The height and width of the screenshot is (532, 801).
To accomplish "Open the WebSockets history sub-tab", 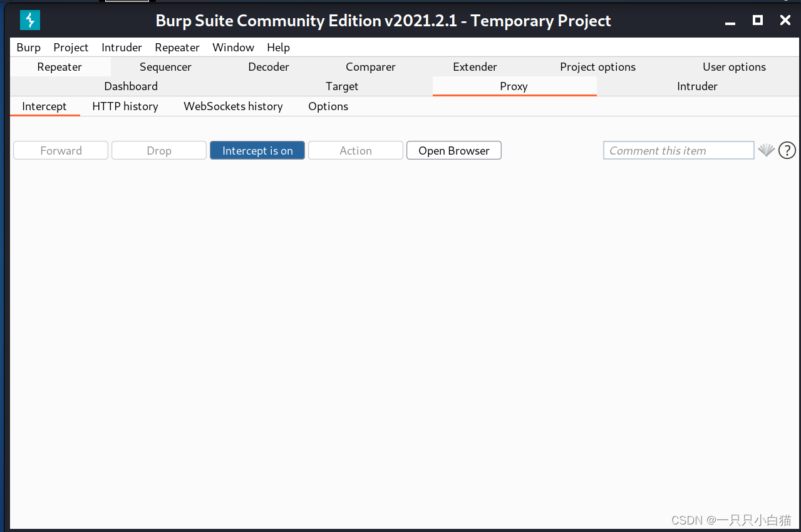I will tap(233, 106).
